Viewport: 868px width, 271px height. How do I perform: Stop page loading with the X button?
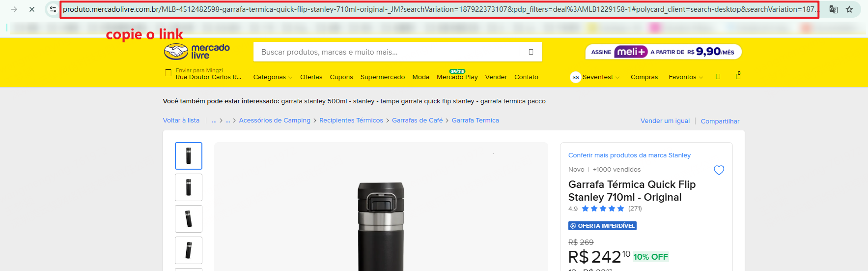tap(32, 9)
